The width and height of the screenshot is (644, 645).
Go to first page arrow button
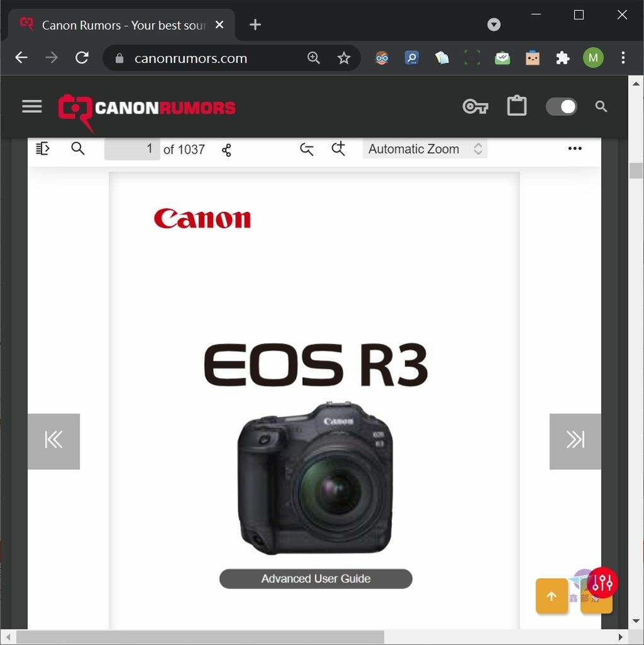click(x=54, y=442)
